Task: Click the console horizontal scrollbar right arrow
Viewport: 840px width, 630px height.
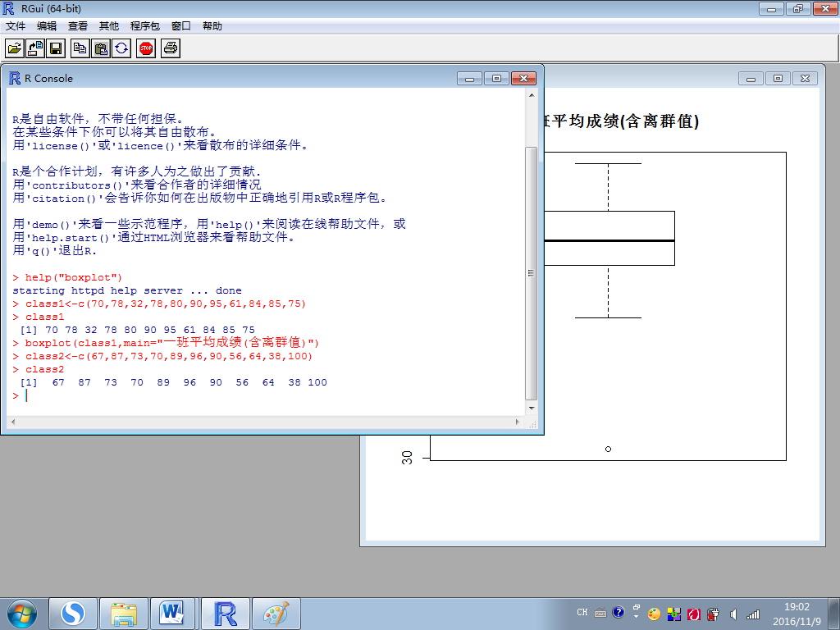Action: point(518,422)
